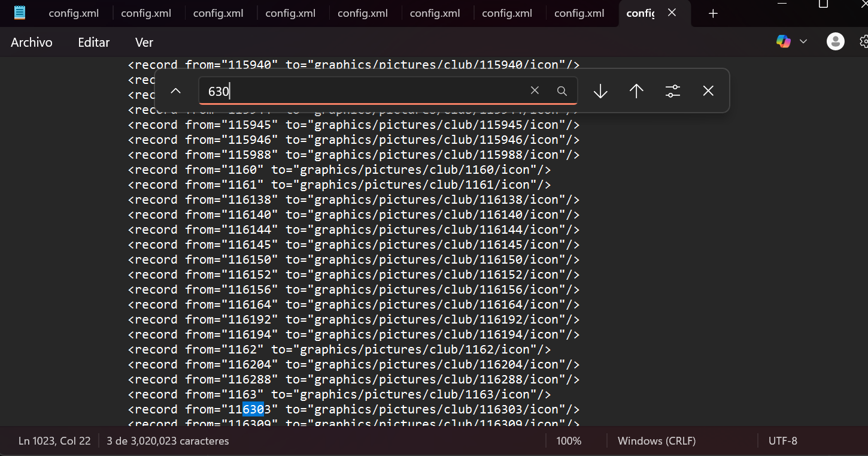Open the 100% zoom level indicator
This screenshot has width=868, height=456.
coord(569,441)
